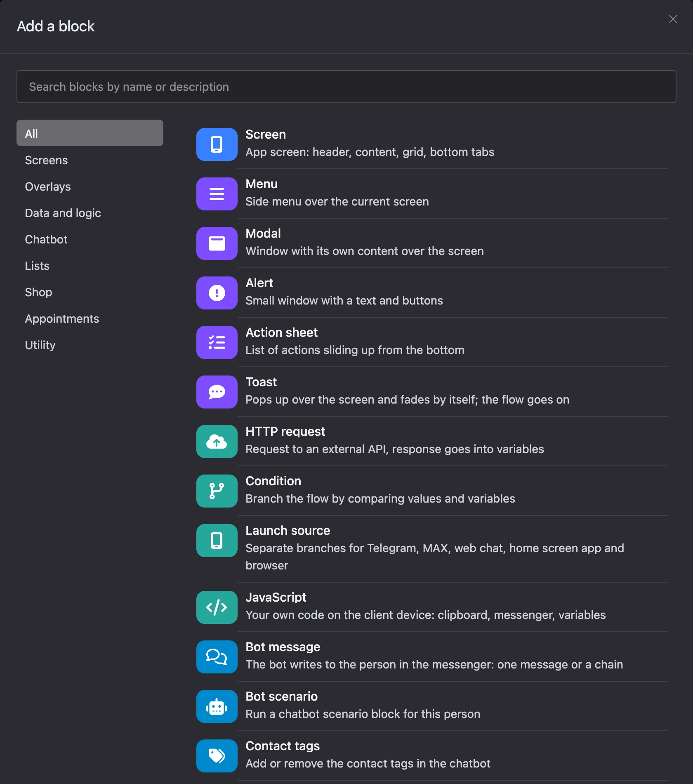Choose the Condition branch icon
Image resolution: width=693 pixels, height=784 pixels.
coord(217,491)
